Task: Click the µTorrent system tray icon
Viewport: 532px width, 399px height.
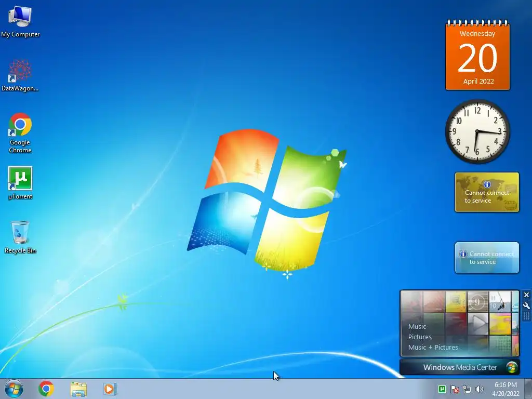Action: pyautogui.click(x=442, y=389)
